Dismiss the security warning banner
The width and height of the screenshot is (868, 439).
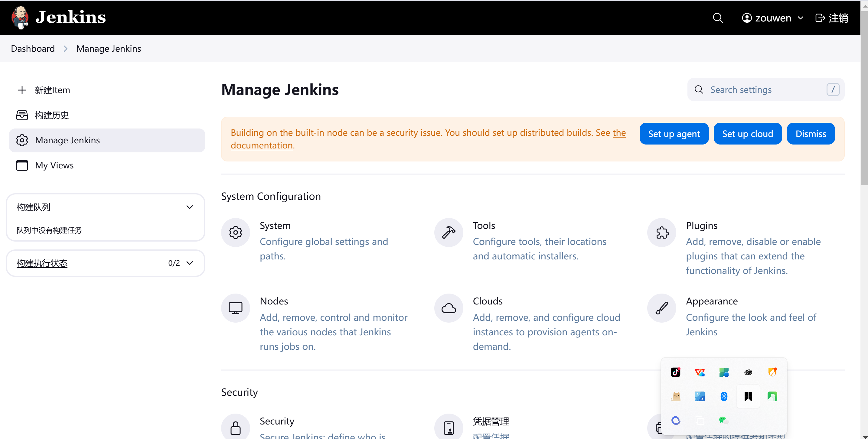pos(811,134)
